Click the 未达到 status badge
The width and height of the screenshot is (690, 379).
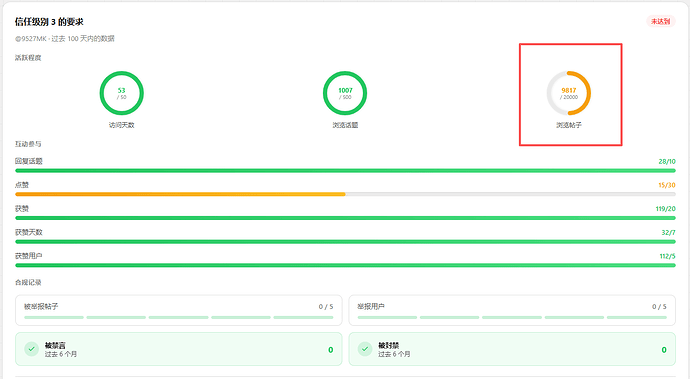pos(660,21)
